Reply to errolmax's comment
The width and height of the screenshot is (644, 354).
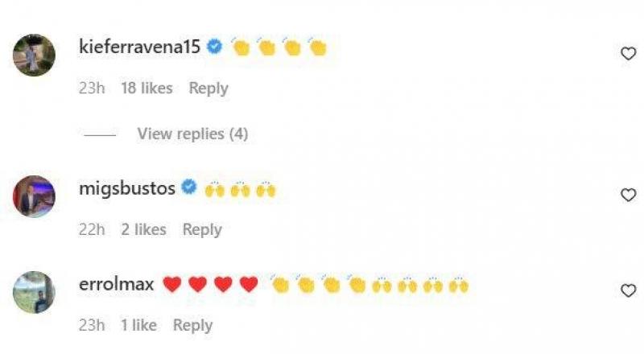pos(193,326)
